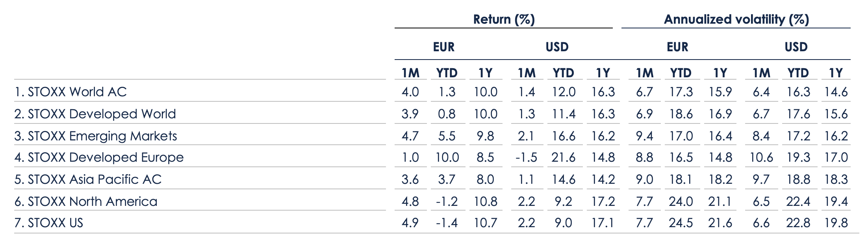Click the STOXX World AC row label
The image size is (868, 239).
click(x=70, y=92)
